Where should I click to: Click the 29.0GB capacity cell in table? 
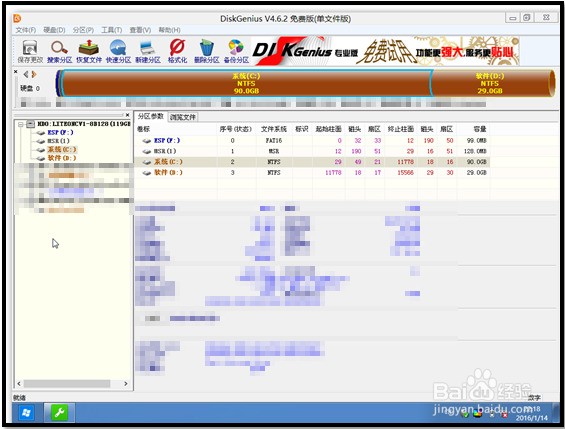(476, 173)
